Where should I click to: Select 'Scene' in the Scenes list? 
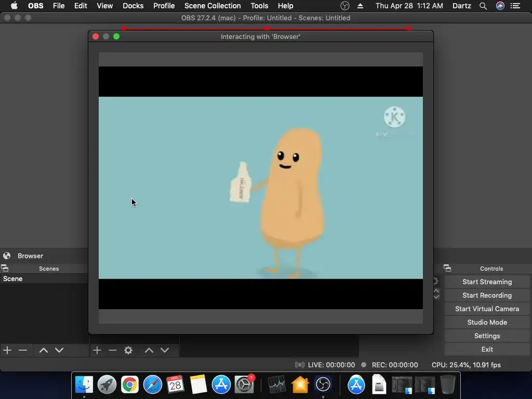[x=44, y=279]
